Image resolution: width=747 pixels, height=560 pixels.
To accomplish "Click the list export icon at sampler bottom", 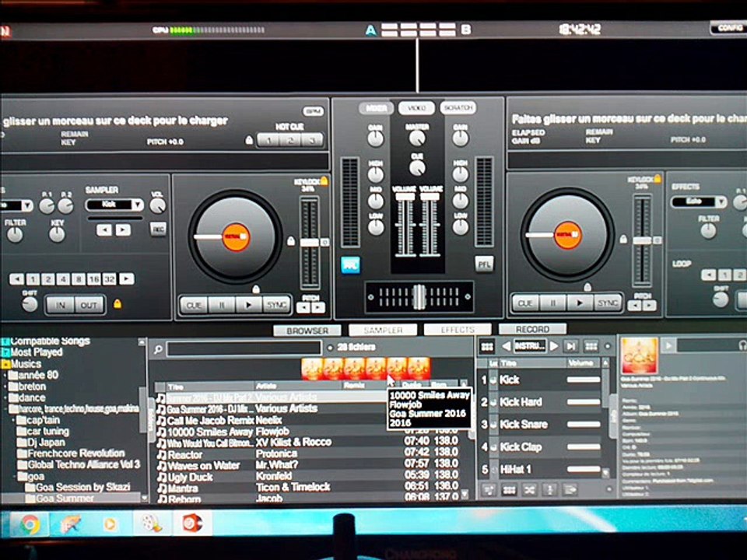I will [570, 489].
